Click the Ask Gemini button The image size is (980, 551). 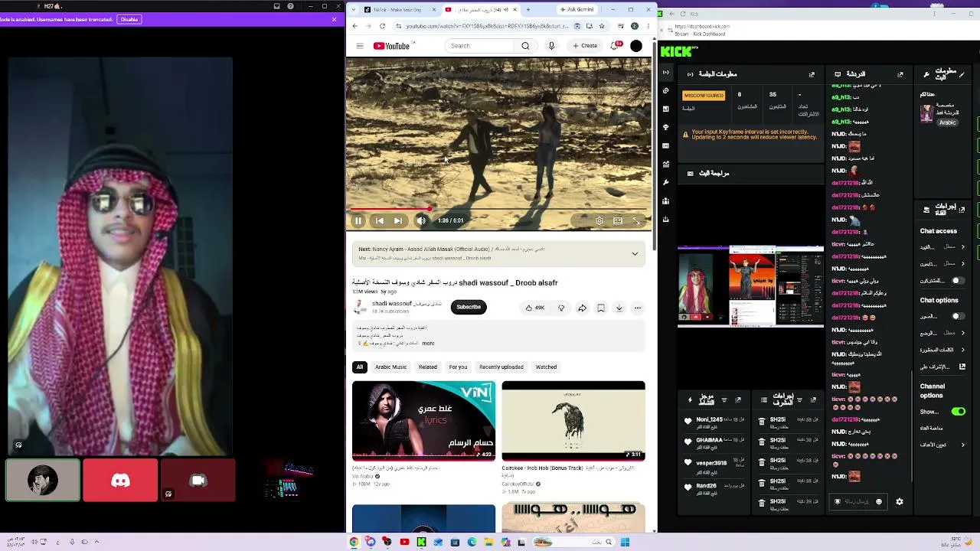click(x=579, y=10)
